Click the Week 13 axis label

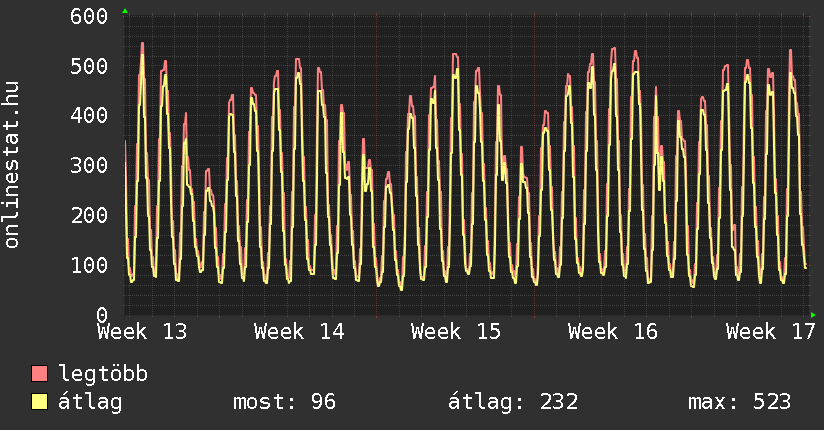click(141, 331)
